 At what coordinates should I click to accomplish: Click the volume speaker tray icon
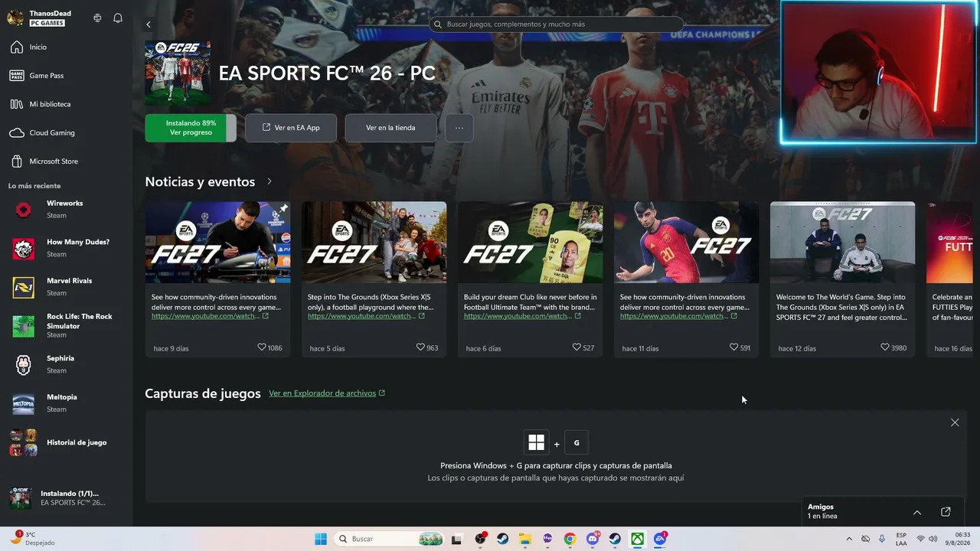pos(933,539)
